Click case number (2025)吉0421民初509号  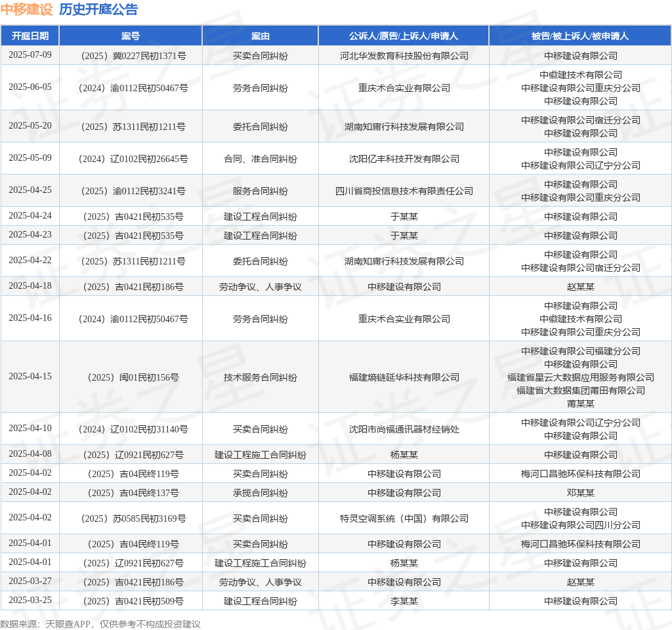(x=133, y=602)
